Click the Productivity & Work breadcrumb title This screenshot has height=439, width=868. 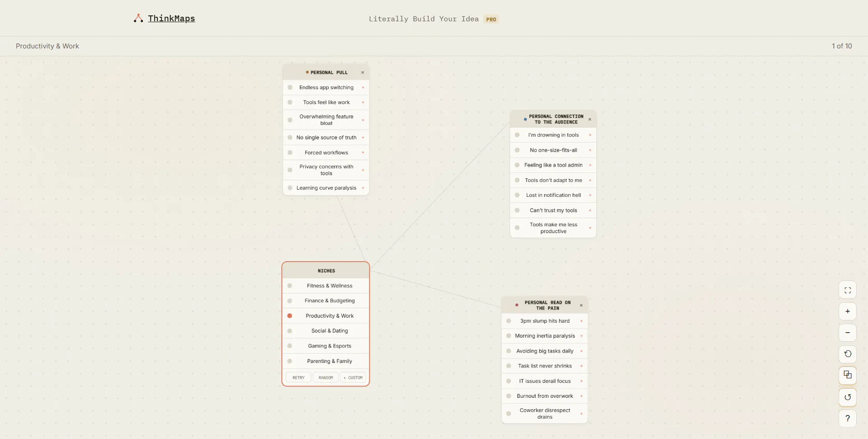pyautogui.click(x=47, y=46)
